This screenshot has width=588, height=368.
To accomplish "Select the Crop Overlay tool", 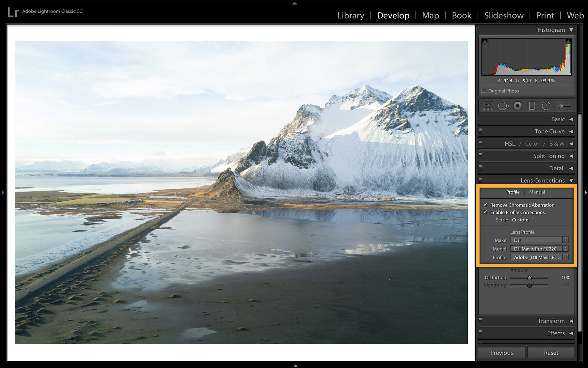I will pyautogui.click(x=488, y=106).
